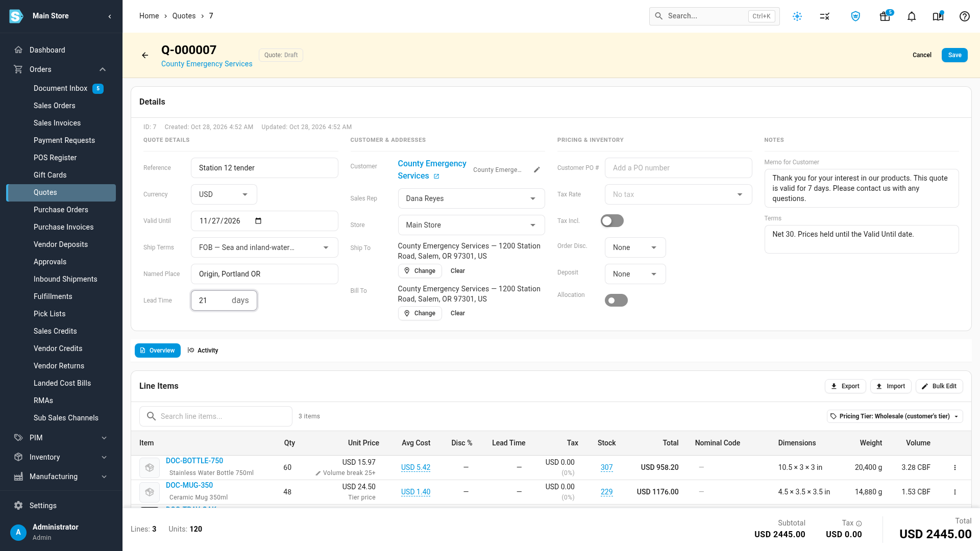Open stock link 307 for DOC-BOTTLE-750

pos(606,467)
